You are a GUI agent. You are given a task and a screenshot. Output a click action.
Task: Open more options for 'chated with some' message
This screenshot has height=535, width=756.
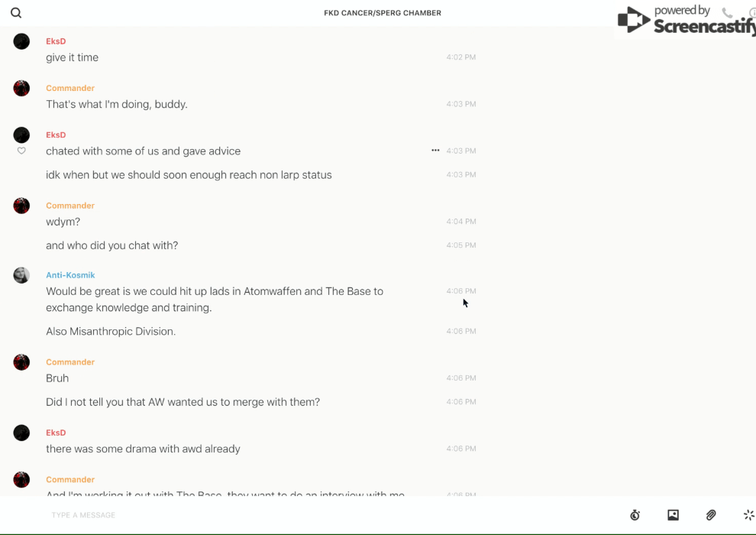coord(435,151)
